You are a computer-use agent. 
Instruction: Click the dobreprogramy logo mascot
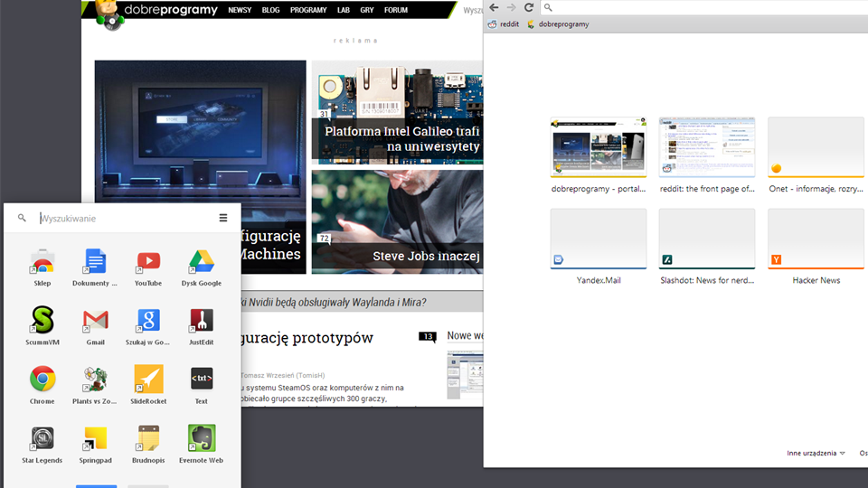click(108, 15)
